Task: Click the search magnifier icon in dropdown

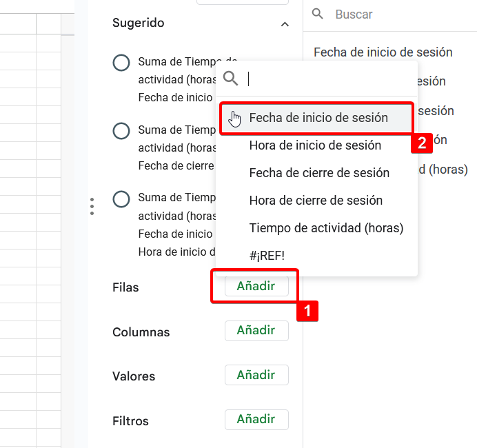Action: (x=231, y=79)
